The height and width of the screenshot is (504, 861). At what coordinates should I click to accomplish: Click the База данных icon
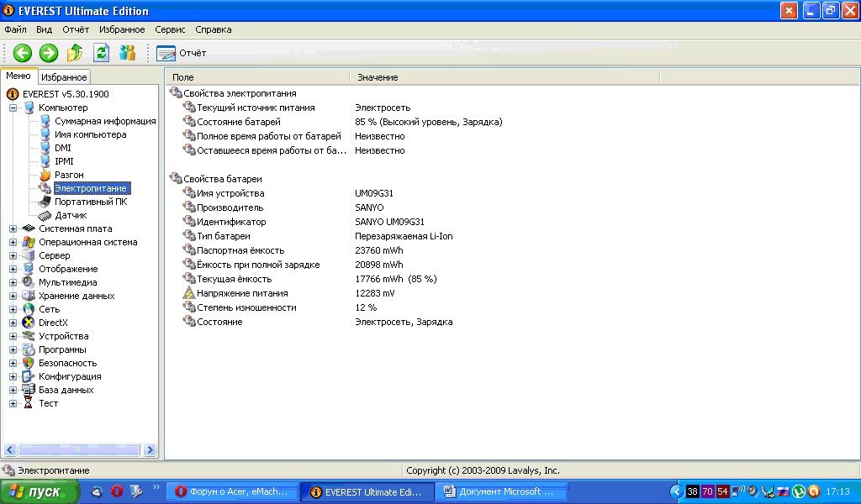(x=29, y=390)
